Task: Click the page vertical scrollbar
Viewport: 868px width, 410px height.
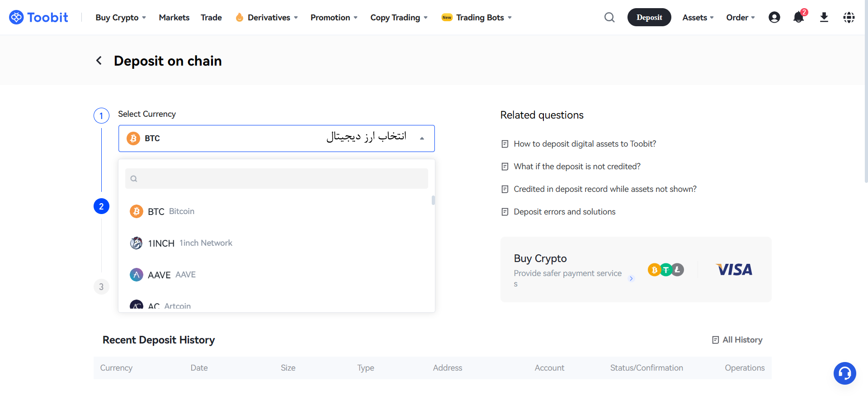Action: pyautogui.click(x=866, y=91)
